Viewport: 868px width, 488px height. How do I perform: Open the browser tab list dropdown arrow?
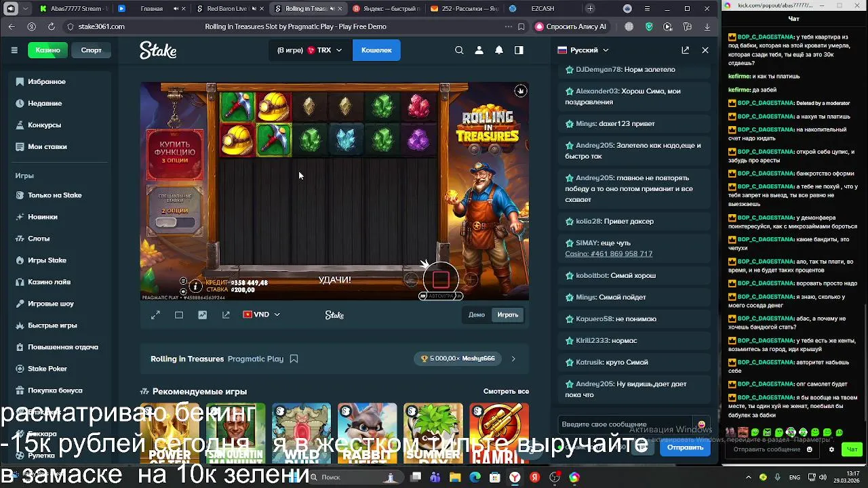[x=25, y=9]
